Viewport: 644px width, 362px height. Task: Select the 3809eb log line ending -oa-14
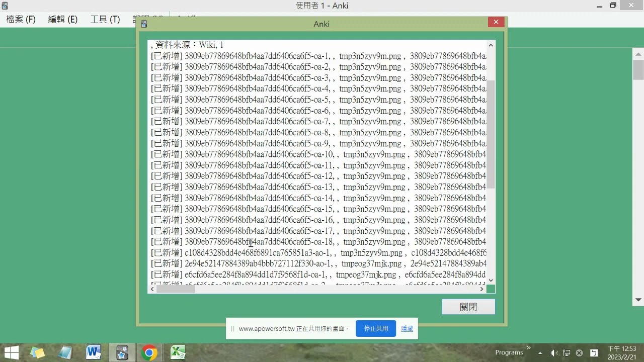[x=318, y=198]
